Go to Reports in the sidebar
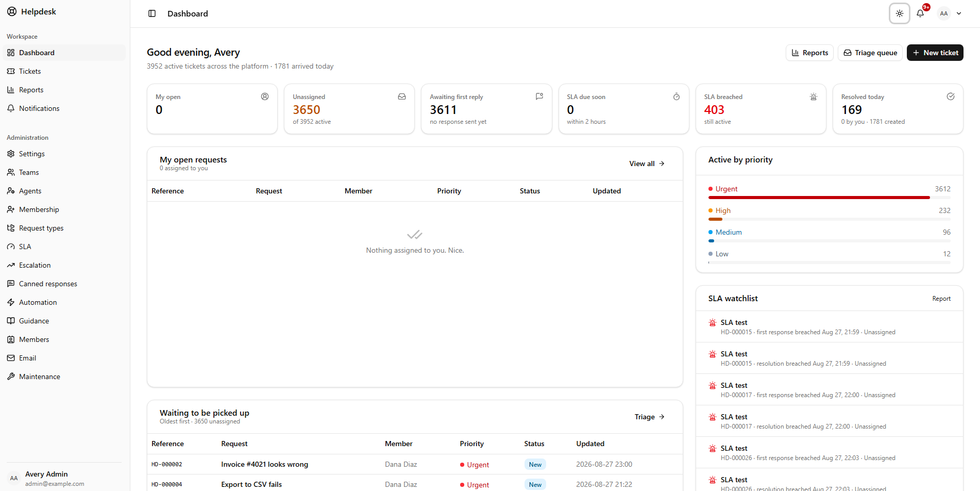 click(x=64, y=90)
